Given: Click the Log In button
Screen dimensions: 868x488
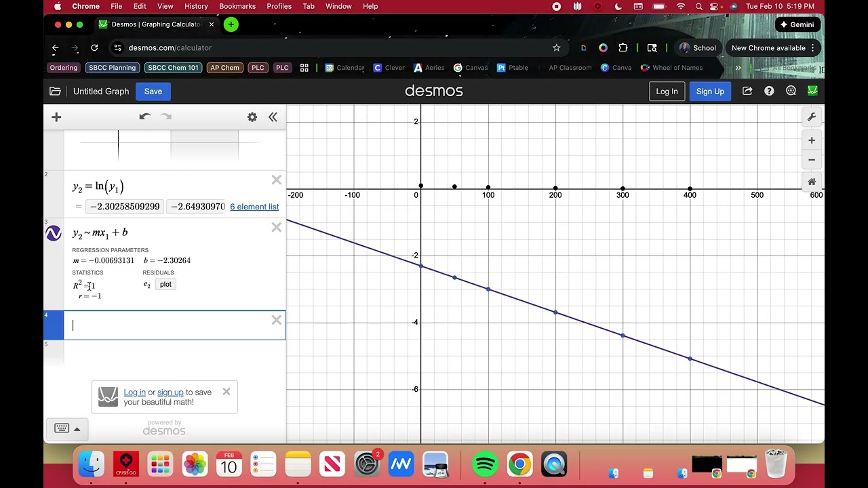Looking at the screenshot, I should 667,91.
